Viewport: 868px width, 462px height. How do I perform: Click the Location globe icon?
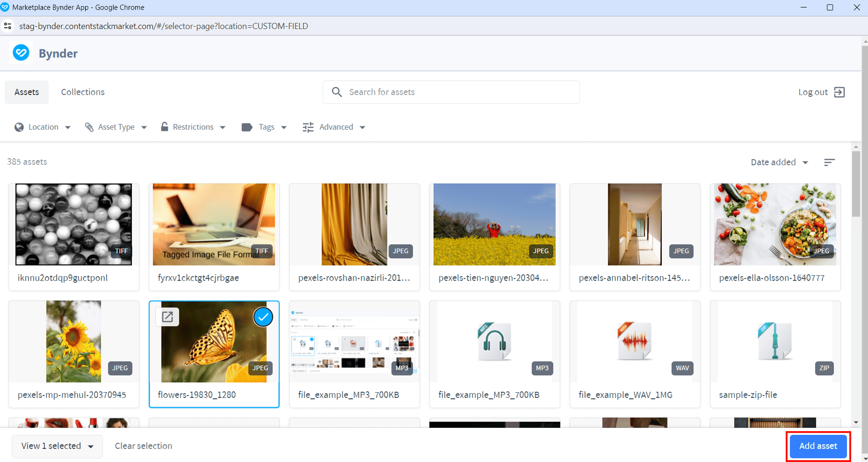tap(19, 127)
